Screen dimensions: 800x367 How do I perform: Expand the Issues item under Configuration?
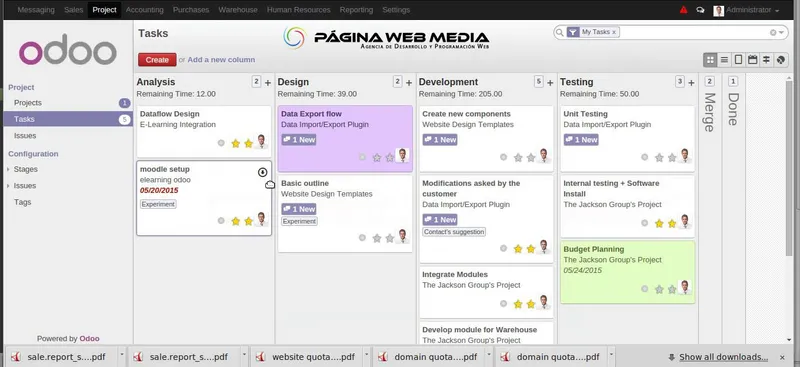pyautogui.click(x=24, y=185)
